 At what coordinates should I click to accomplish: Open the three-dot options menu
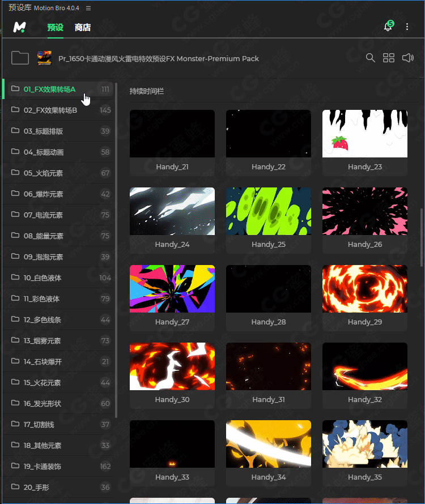point(407,27)
